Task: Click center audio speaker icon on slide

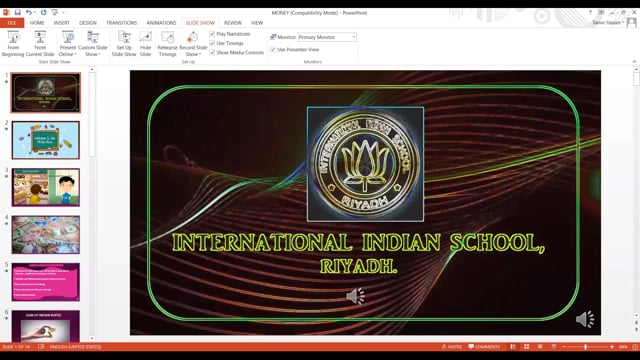Action: (356, 296)
